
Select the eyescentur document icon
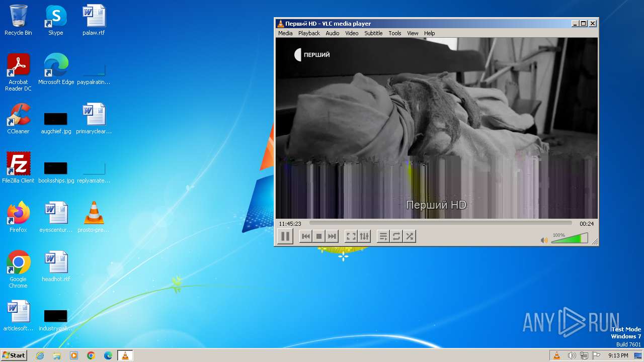click(56, 217)
